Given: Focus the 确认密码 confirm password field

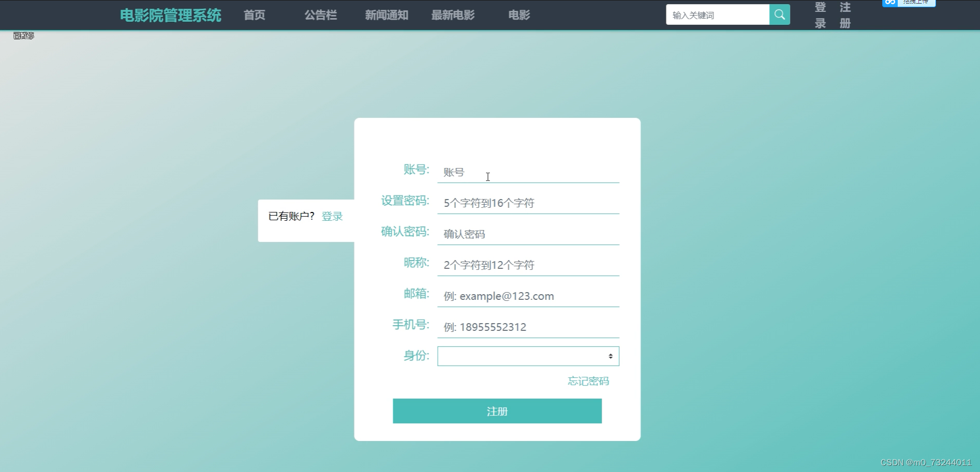Looking at the screenshot, I should click(528, 234).
